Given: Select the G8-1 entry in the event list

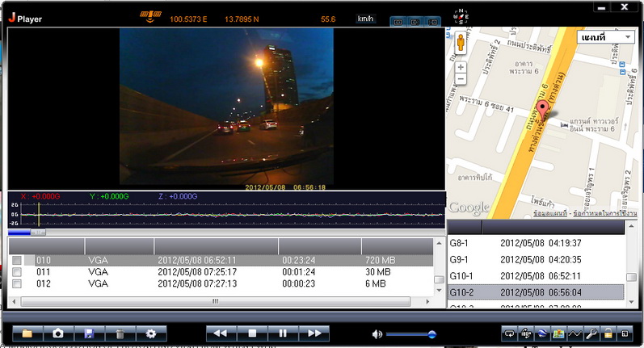Looking at the screenshot, I should pyautogui.click(x=533, y=243).
